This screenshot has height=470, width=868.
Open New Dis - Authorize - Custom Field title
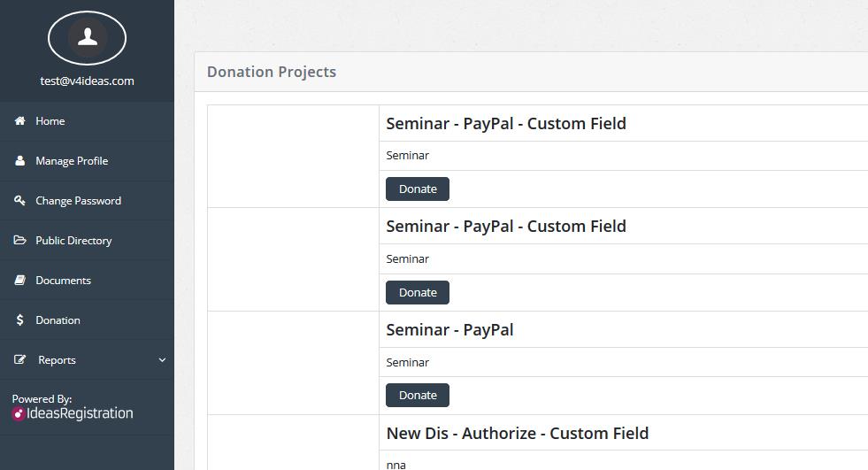pos(518,434)
